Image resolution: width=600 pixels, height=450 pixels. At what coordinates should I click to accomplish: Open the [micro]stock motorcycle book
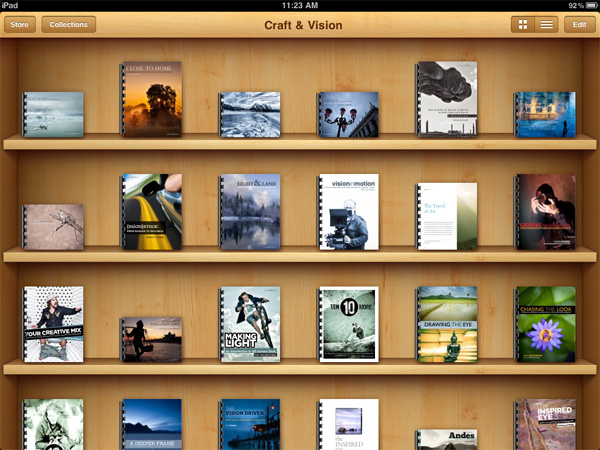point(151,212)
